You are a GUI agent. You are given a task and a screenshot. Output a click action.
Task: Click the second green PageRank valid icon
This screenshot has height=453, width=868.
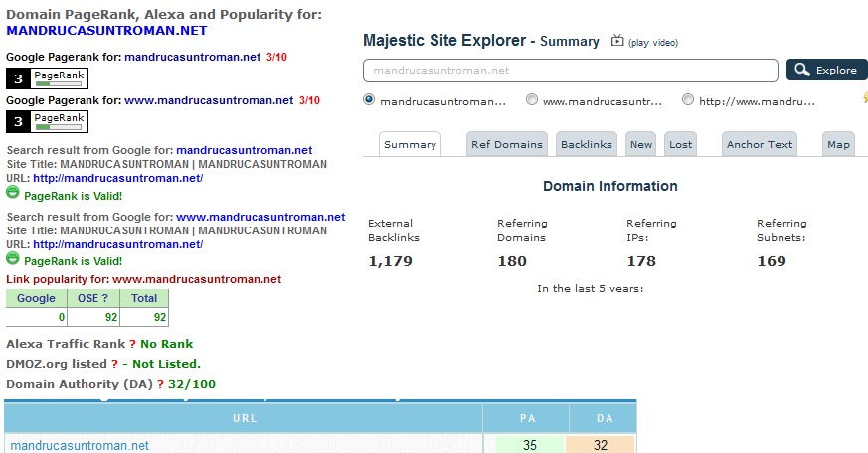[13, 258]
